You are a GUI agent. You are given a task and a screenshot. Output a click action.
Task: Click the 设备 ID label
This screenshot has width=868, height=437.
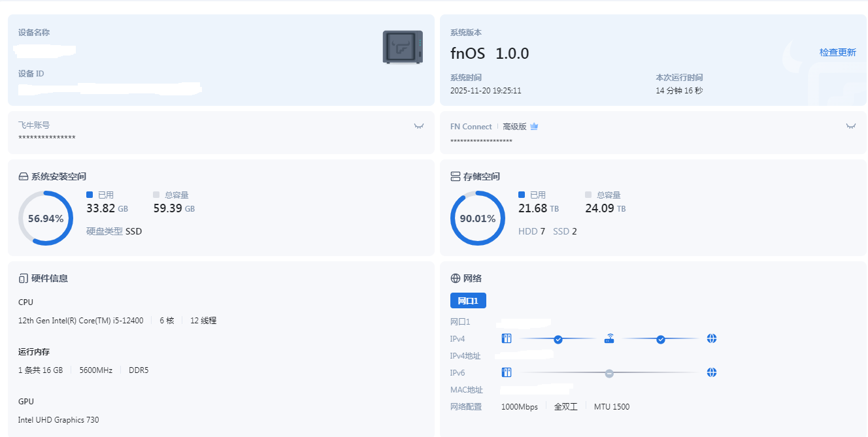click(31, 74)
